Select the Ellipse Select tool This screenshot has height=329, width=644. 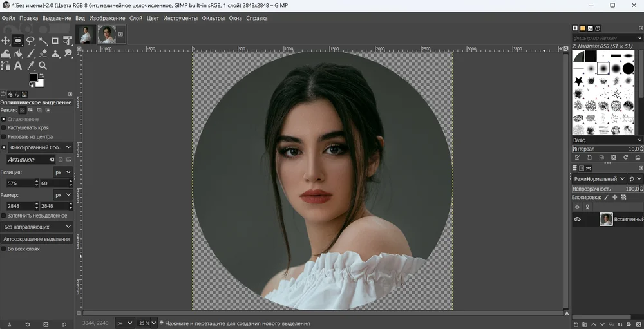point(17,41)
